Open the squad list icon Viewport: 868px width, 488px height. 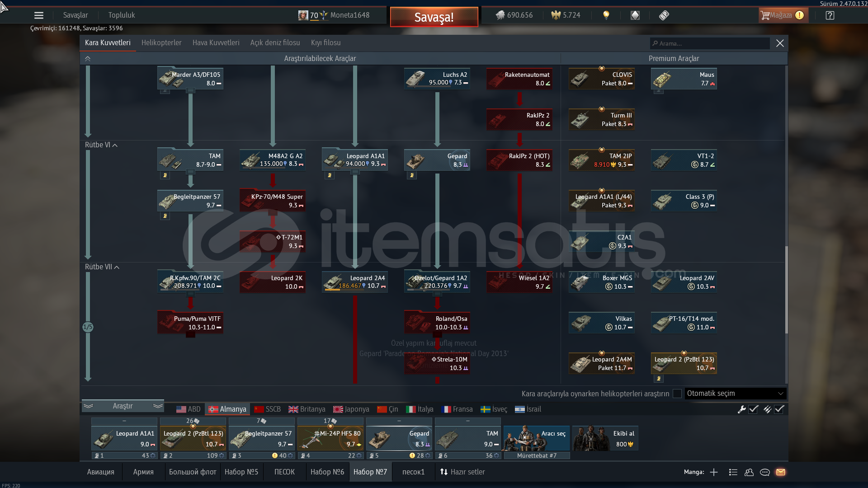pos(733,472)
